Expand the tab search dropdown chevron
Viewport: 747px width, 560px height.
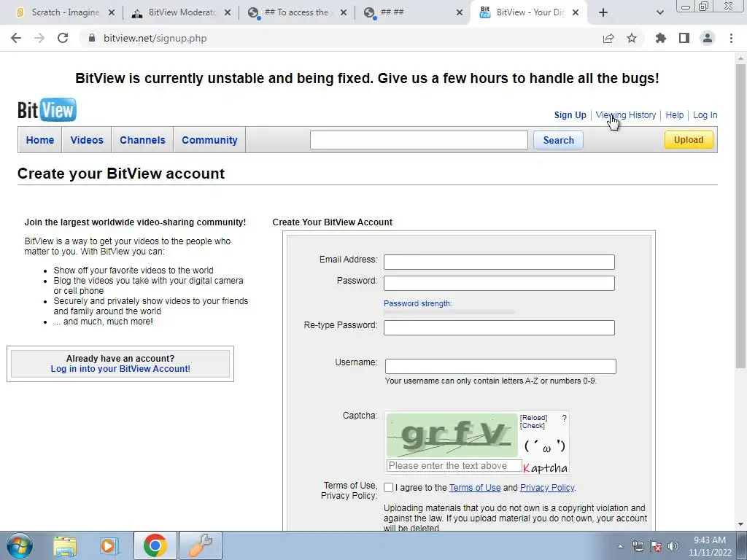point(659,12)
